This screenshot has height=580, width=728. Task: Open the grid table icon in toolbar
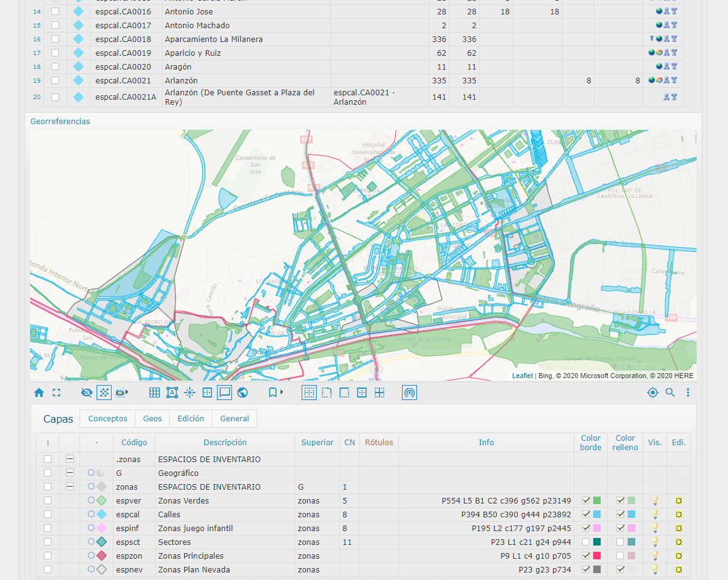click(x=155, y=393)
